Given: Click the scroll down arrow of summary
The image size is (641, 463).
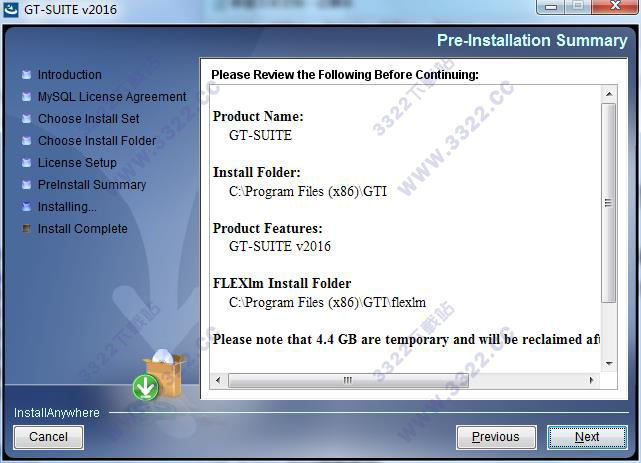Looking at the screenshot, I should 609,364.
